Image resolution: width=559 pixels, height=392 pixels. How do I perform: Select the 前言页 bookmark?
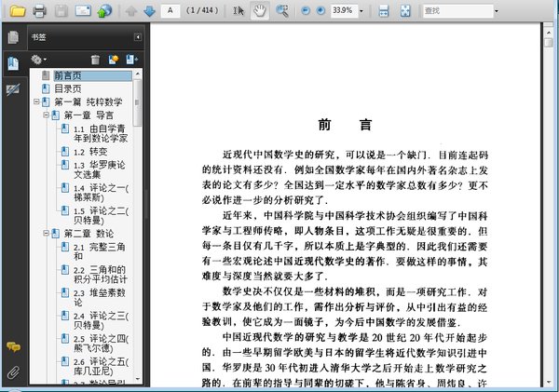(x=92, y=75)
